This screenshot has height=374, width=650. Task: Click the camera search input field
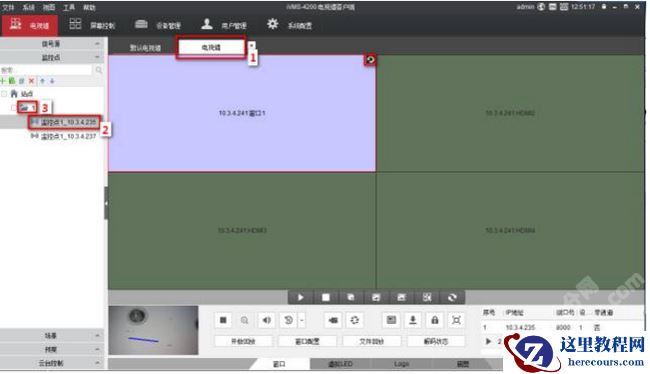[46, 70]
